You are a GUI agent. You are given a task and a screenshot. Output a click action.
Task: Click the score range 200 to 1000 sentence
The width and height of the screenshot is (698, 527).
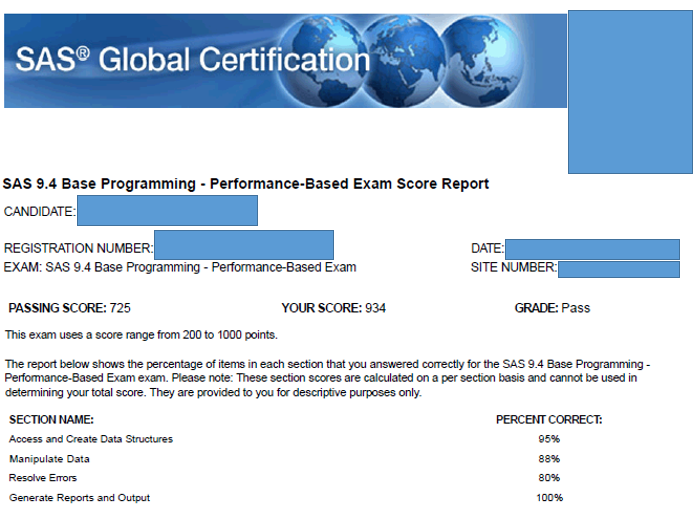141,335
